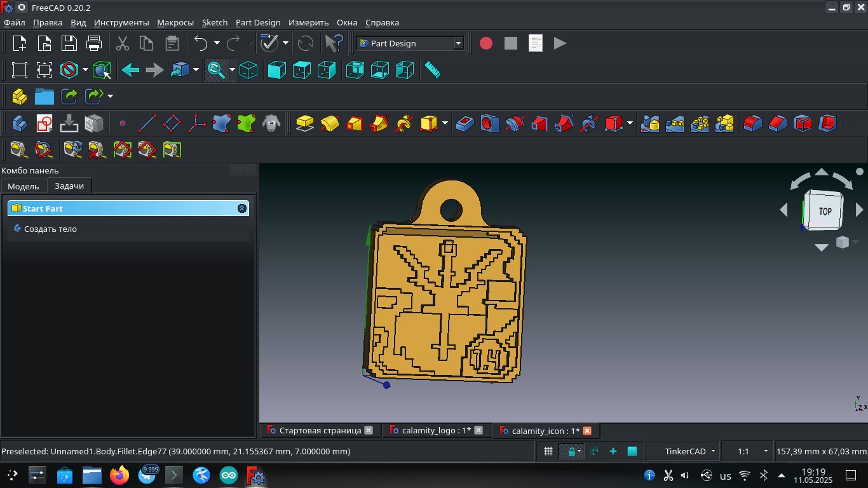
Task: Click the Создать тело link
Action: click(x=50, y=229)
